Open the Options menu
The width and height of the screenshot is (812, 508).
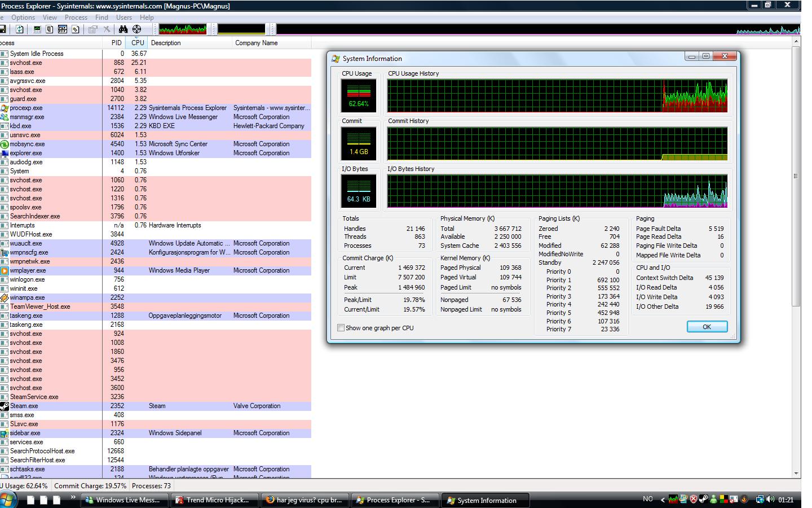tap(23, 17)
